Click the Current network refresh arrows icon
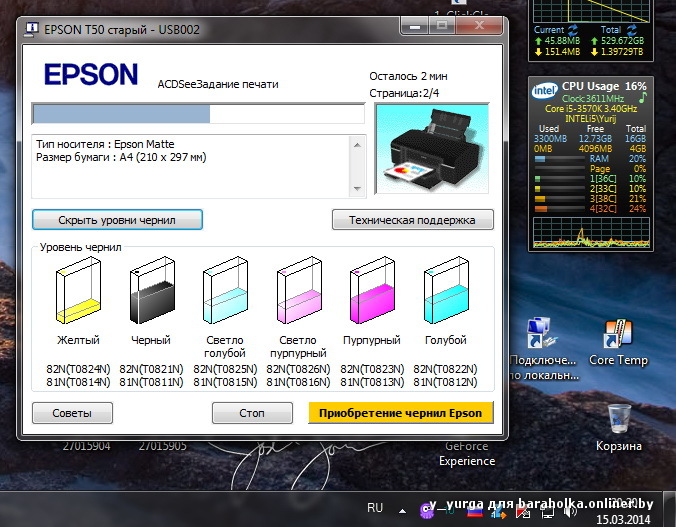 click(x=573, y=30)
